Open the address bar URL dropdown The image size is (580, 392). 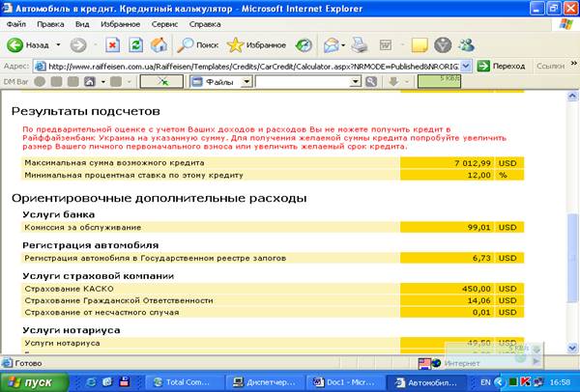(x=466, y=66)
